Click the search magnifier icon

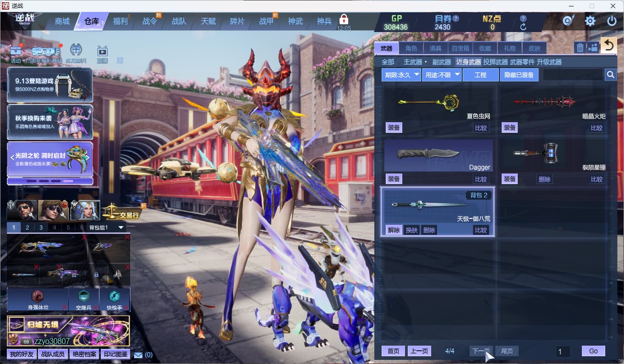[610, 75]
